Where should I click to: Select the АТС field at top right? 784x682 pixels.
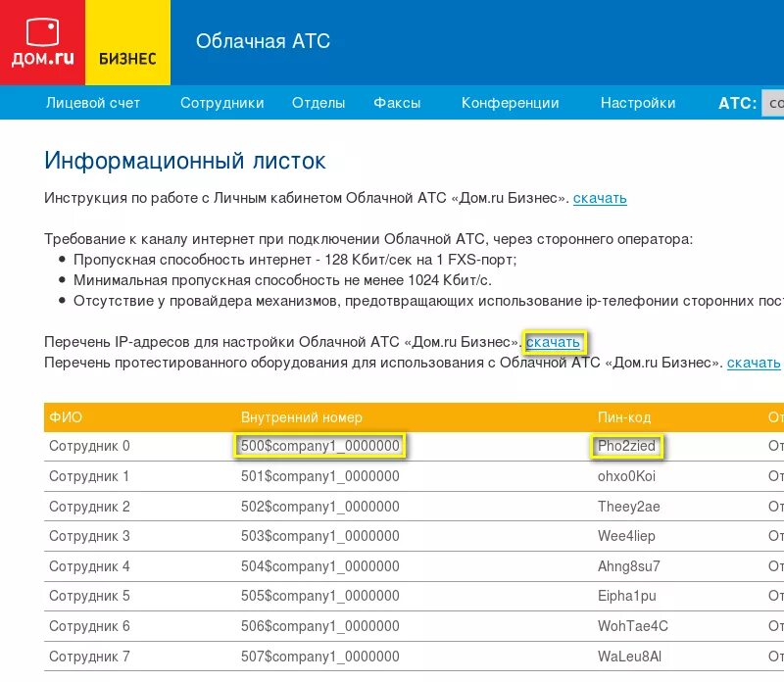coord(772,103)
